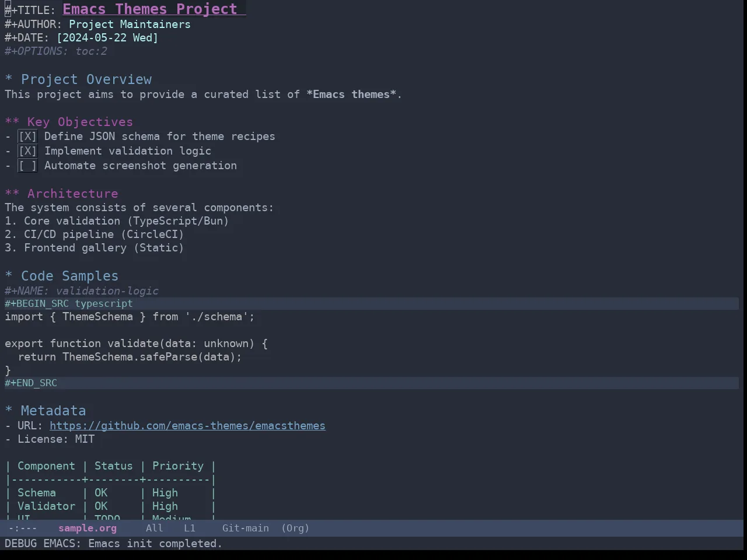Collapse the Project Overview heading

click(x=78, y=79)
